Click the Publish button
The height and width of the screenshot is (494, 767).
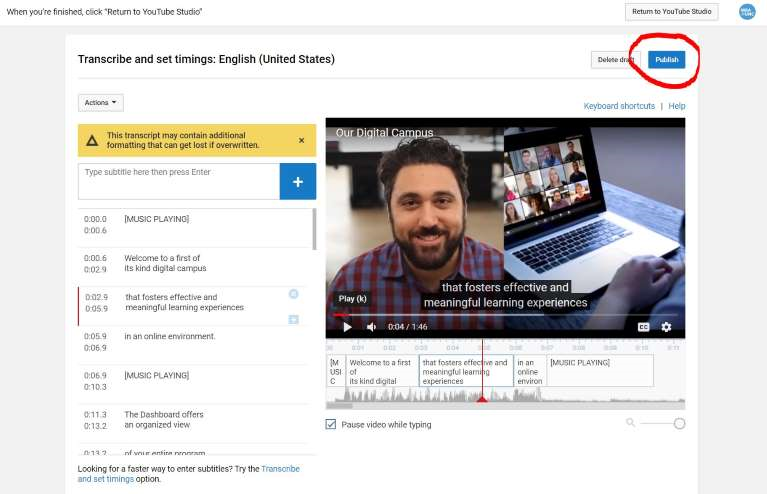coord(666,60)
